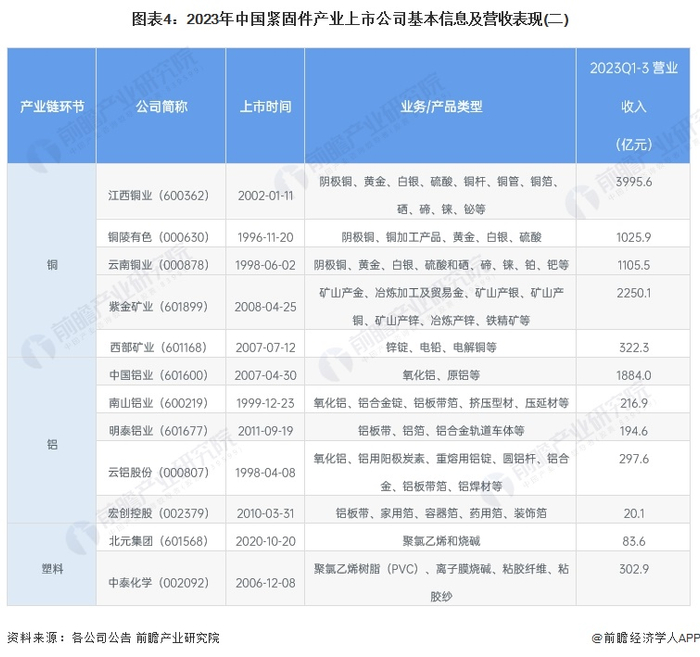Click revenue value 2250.1
This screenshot has height=657, width=700.
[633, 293]
